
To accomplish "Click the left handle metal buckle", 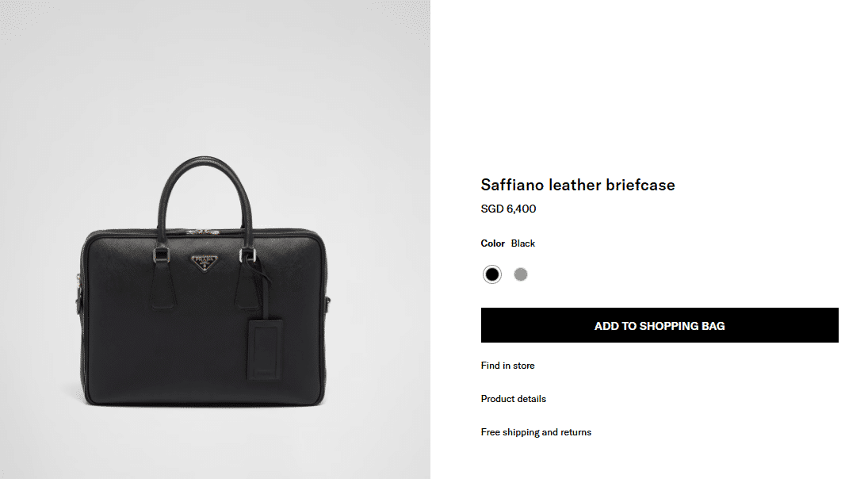I will [x=161, y=255].
